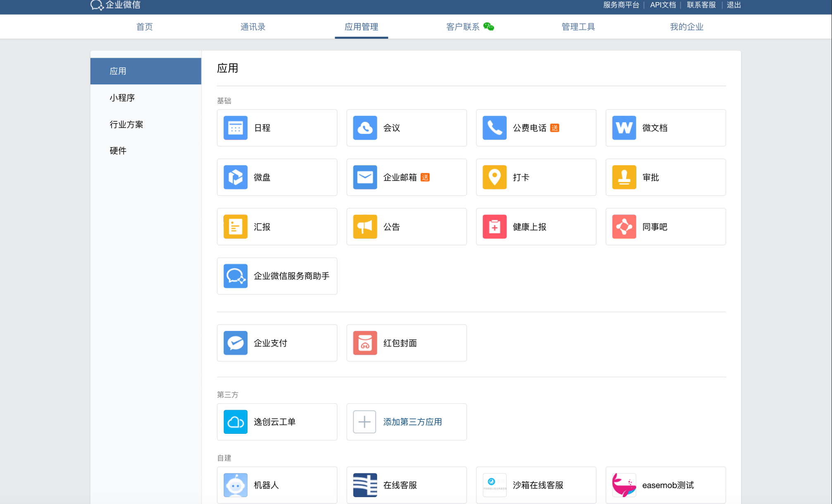Select the 应用管理 tab
The image size is (832, 504).
coord(361,27)
